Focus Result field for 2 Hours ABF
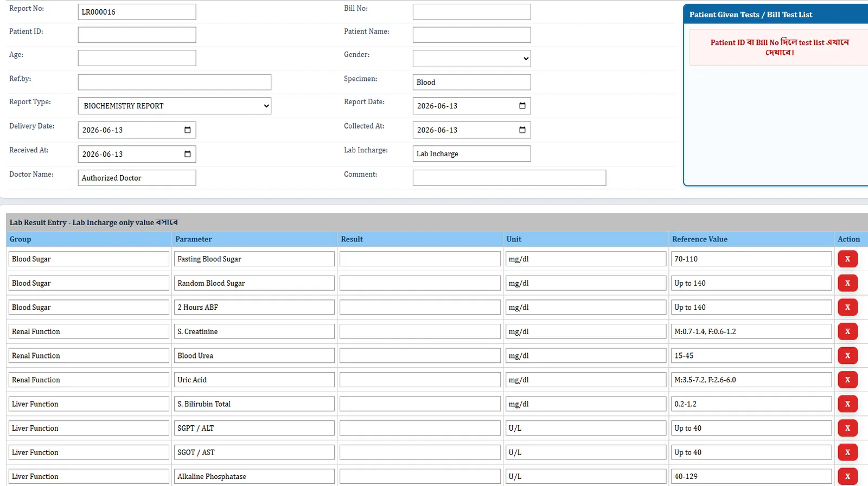Image resolution: width=868 pixels, height=486 pixels. pos(420,307)
